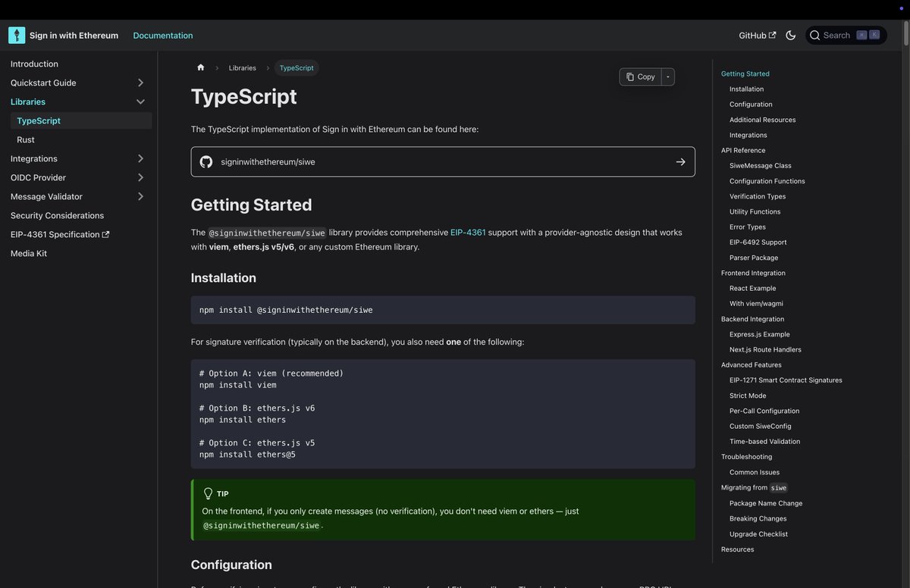910x588 pixels.
Task: Jump to Package Name Change in contents
Action: click(x=766, y=503)
